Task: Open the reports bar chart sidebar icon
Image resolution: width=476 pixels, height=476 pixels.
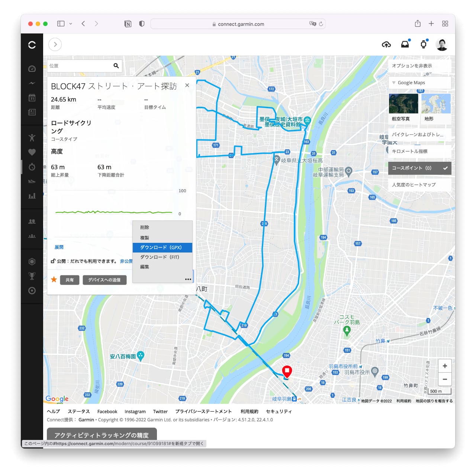Action: 32,196
